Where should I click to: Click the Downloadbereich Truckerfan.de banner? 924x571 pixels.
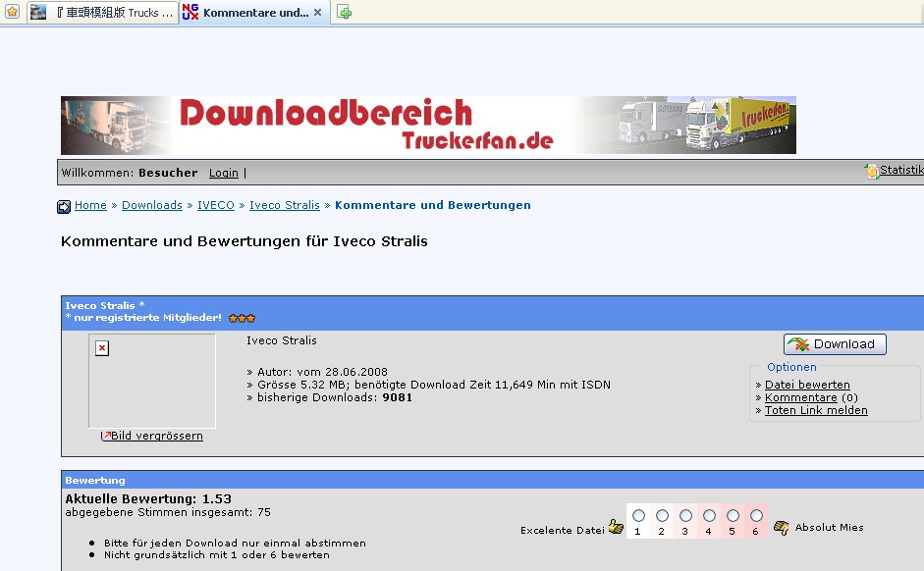point(428,126)
